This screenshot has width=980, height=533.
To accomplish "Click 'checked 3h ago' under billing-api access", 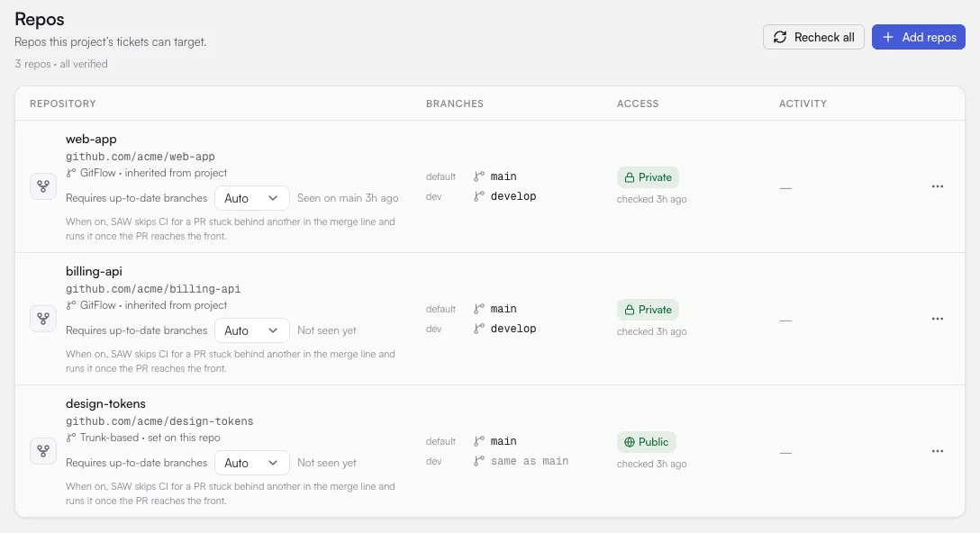I will 651,332.
